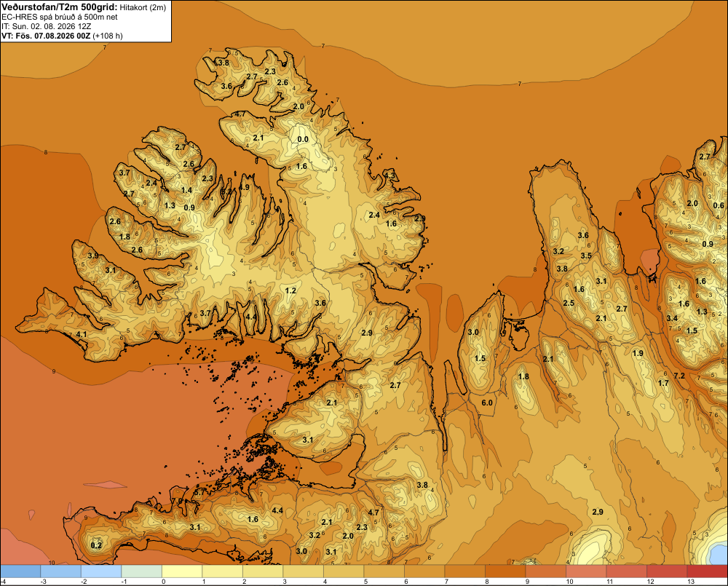Click the 4.3 temperature value

point(389,175)
